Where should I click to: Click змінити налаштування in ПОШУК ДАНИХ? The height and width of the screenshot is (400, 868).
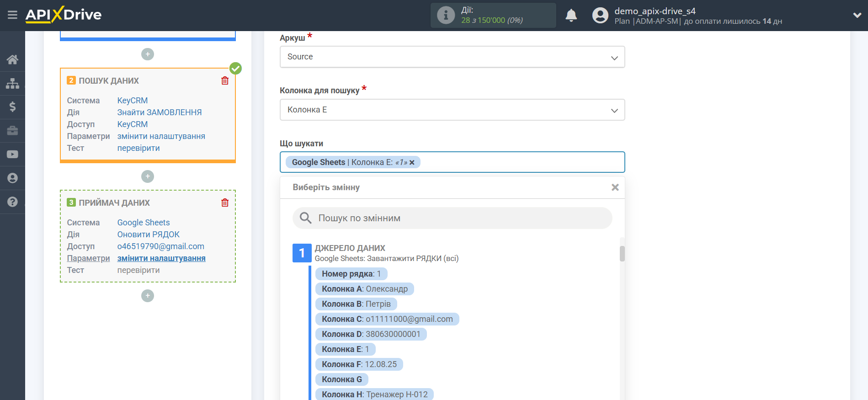click(161, 136)
